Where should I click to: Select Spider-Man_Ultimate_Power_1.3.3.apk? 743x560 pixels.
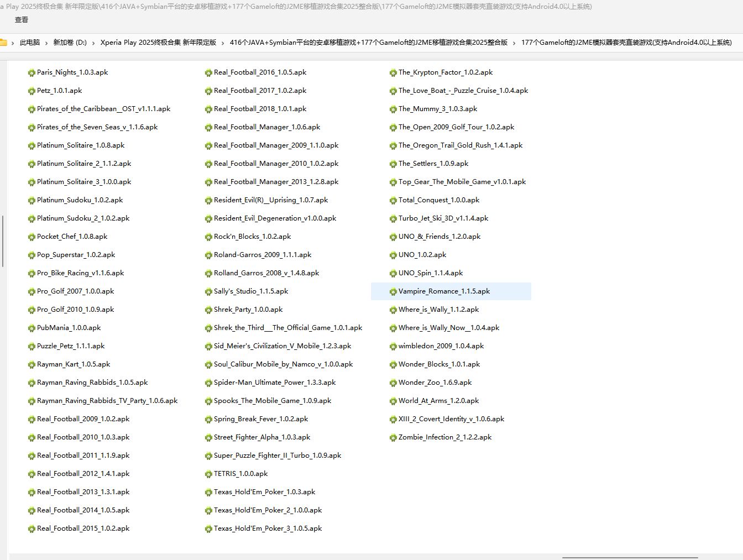coord(270,383)
